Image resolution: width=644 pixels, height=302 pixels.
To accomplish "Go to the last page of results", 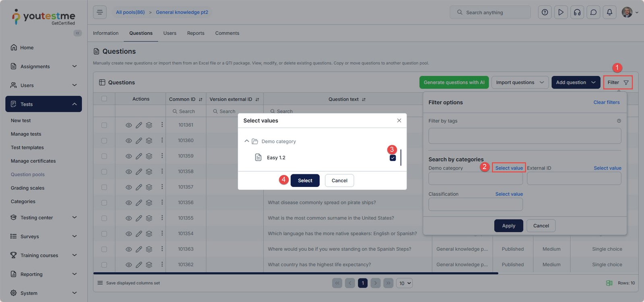I will click(x=388, y=283).
